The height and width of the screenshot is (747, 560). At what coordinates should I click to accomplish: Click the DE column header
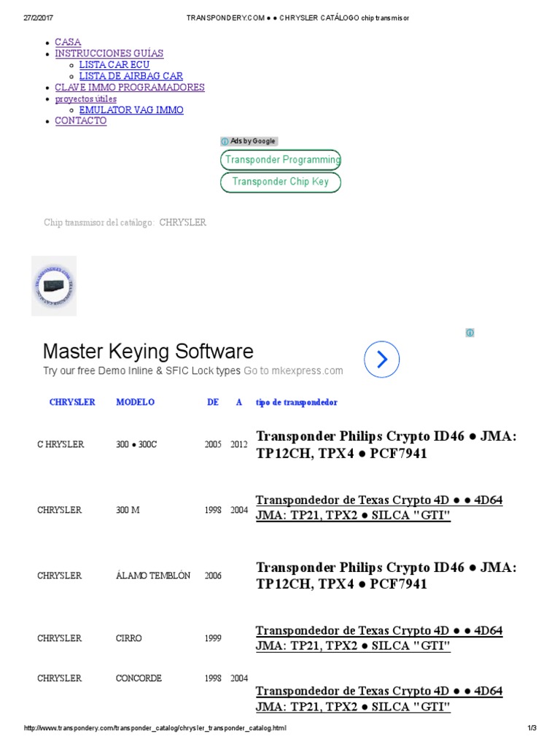click(213, 402)
